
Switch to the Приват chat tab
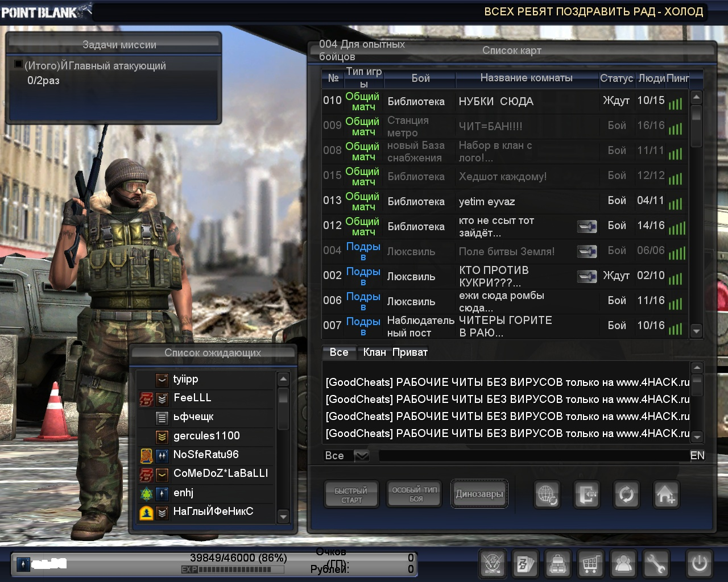coord(409,352)
